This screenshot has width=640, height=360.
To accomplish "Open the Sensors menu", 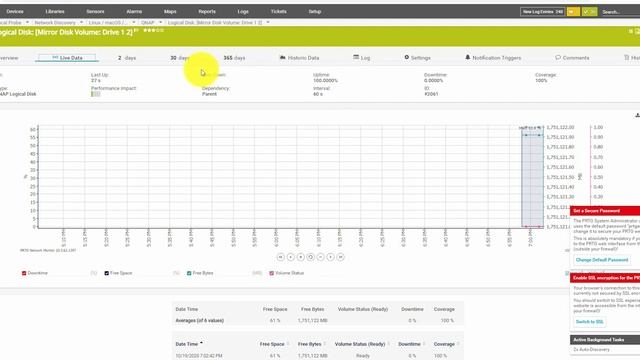I will tap(95, 11).
